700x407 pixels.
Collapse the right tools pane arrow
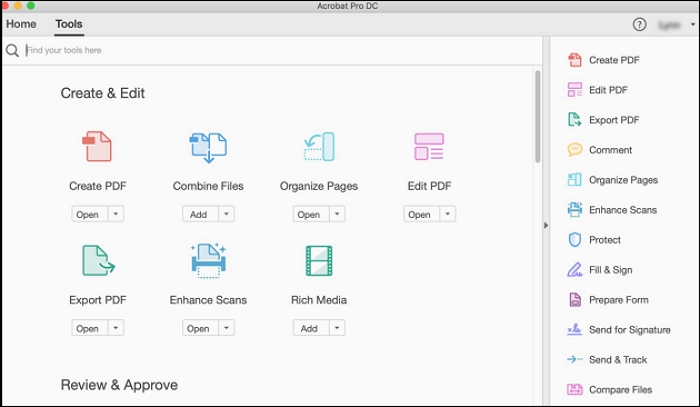click(x=546, y=225)
